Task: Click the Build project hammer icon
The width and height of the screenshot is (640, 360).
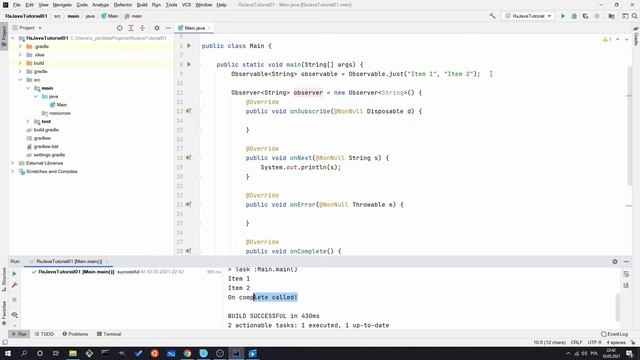Action: coord(492,16)
